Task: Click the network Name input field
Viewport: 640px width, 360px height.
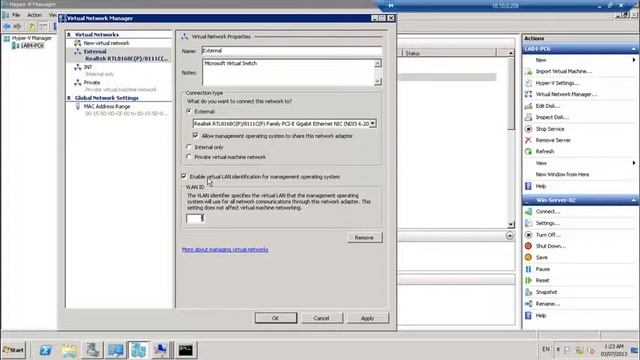Action: click(x=292, y=51)
